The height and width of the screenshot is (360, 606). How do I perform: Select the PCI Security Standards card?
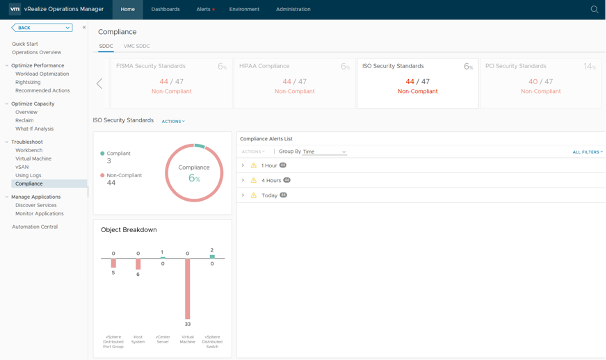pyautogui.click(x=541, y=84)
